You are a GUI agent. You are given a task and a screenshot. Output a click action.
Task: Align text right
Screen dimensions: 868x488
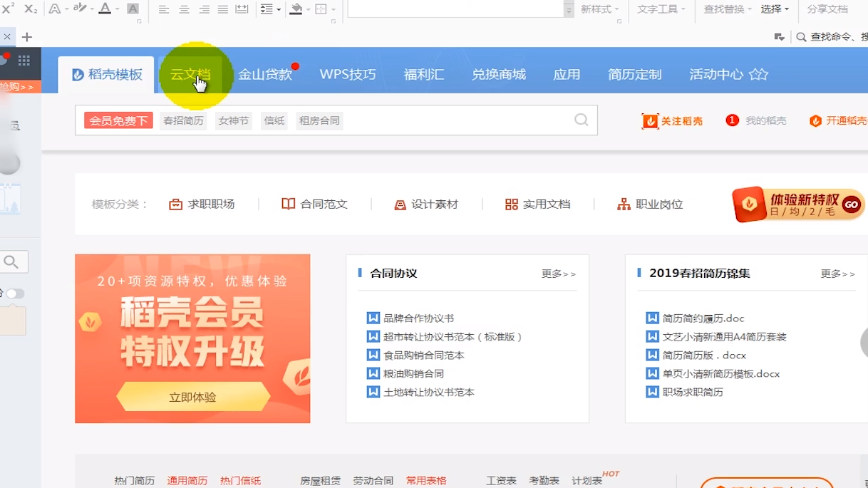204,9
